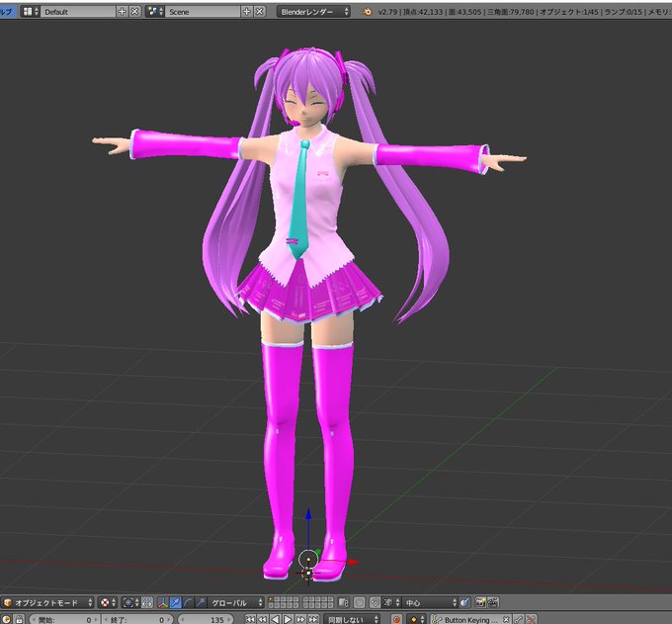
Task: Click current frame field showing 135
Action: coord(205,620)
